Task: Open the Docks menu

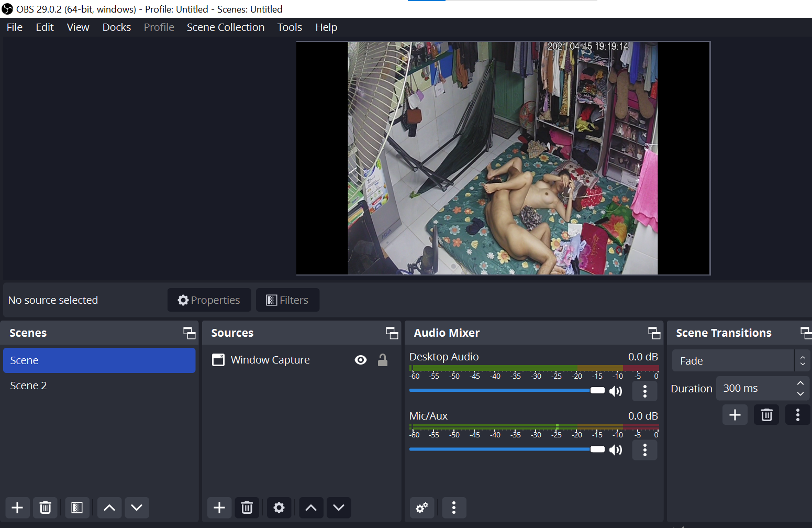Action: pyautogui.click(x=117, y=27)
